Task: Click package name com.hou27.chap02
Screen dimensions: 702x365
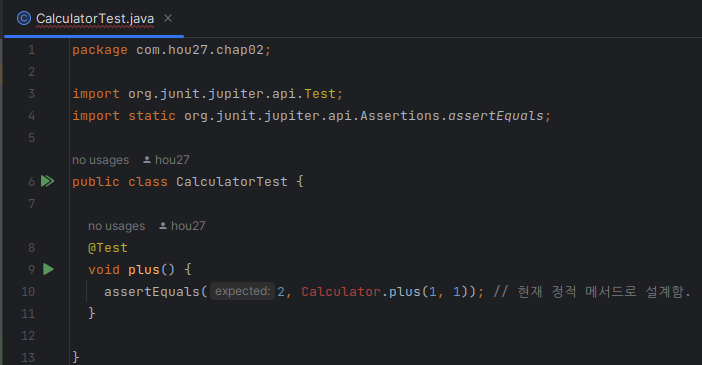Action: coord(200,50)
